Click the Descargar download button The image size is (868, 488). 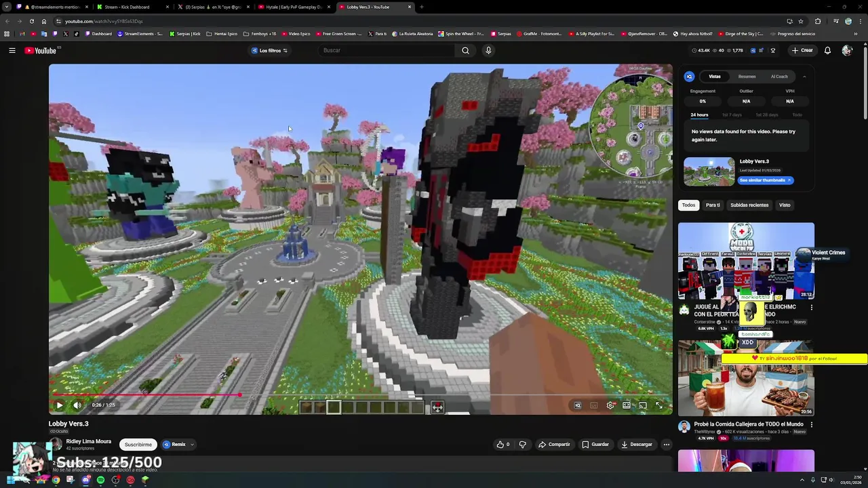pos(636,445)
